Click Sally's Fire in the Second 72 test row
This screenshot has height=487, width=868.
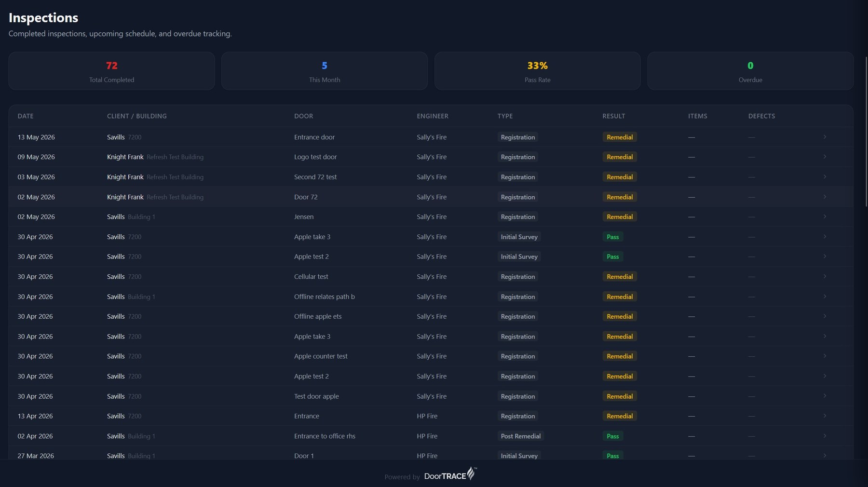click(x=432, y=177)
